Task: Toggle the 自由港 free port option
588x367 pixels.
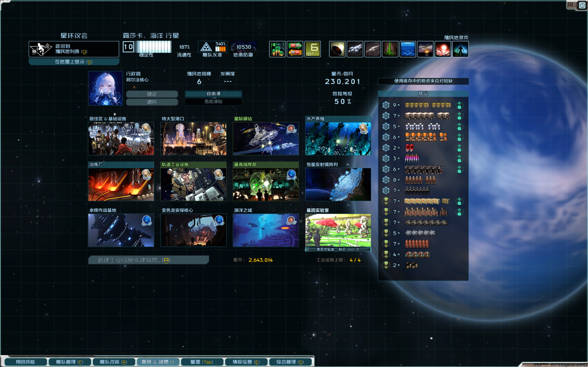Action: [x=213, y=94]
